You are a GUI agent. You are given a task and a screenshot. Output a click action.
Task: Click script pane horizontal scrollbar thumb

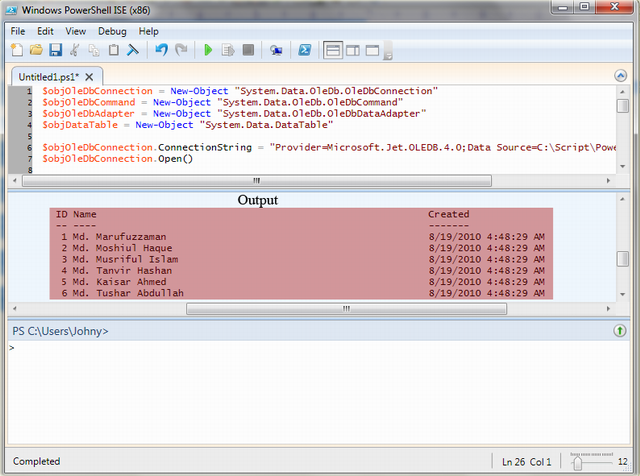coord(257,180)
